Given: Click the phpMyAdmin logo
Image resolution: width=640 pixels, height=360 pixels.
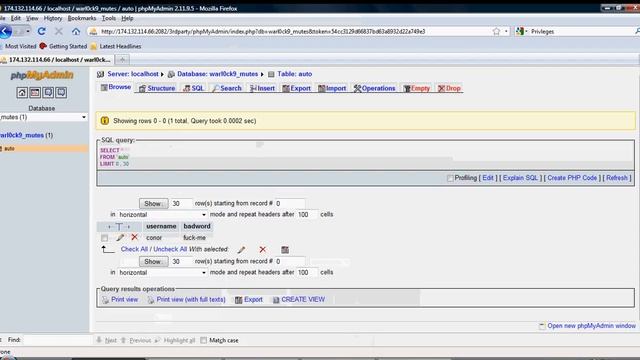Looking at the screenshot, I should 42,75.
